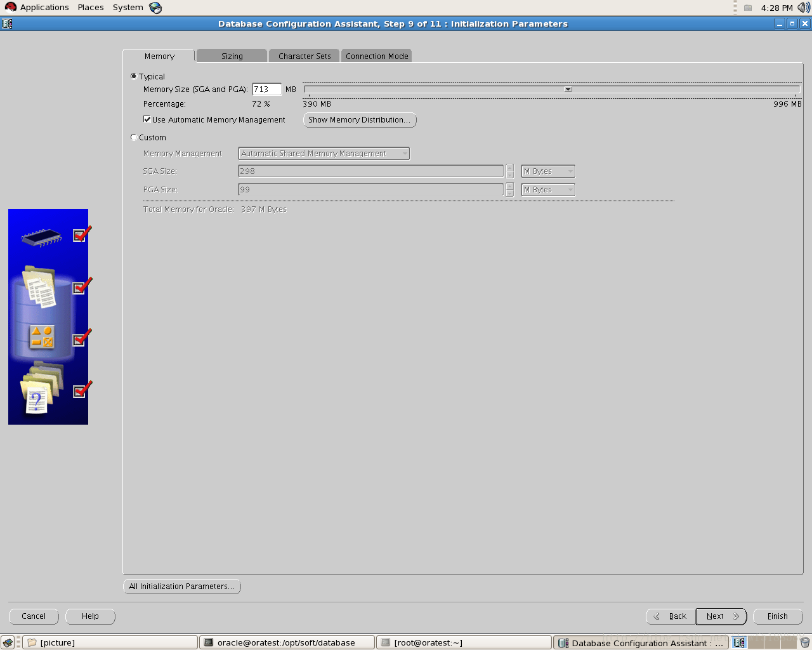
Task: Click the checkmark beside the database documents
Action: pyautogui.click(x=82, y=286)
